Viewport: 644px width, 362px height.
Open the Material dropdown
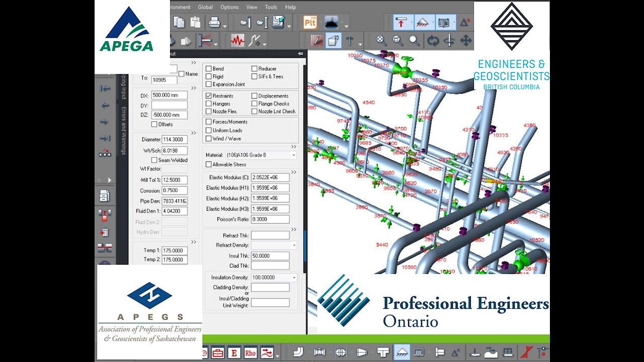click(x=294, y=155)
